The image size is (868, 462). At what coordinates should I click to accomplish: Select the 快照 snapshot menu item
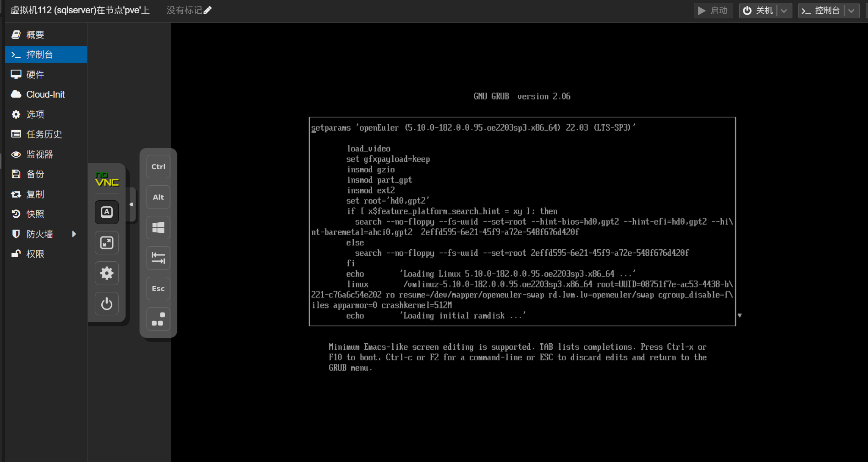tap(35, 214)
